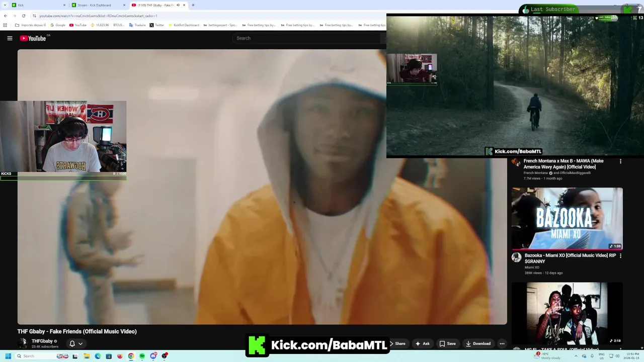Open a new browser tab
Screen dimensions: 644x362
193,5
